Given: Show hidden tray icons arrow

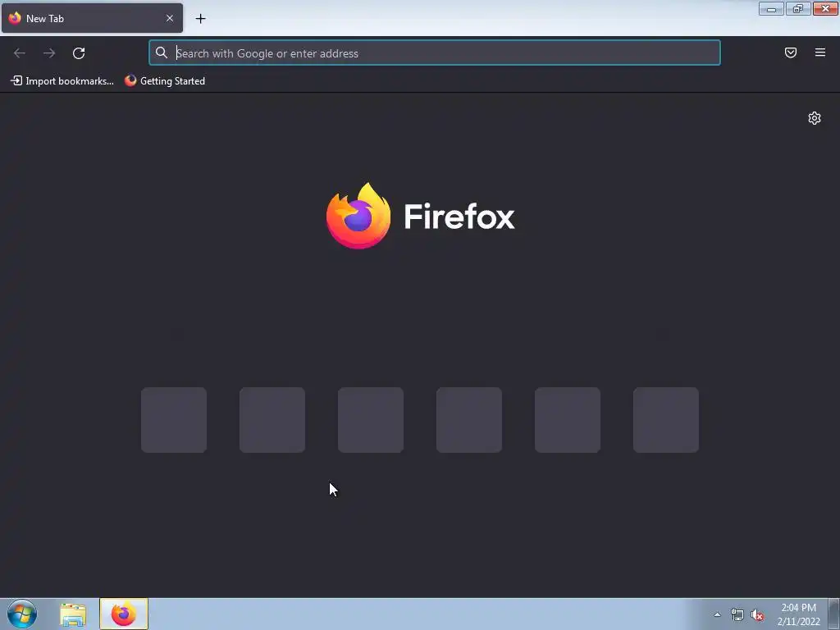Looking at the screenshot, I should point(717,614).
